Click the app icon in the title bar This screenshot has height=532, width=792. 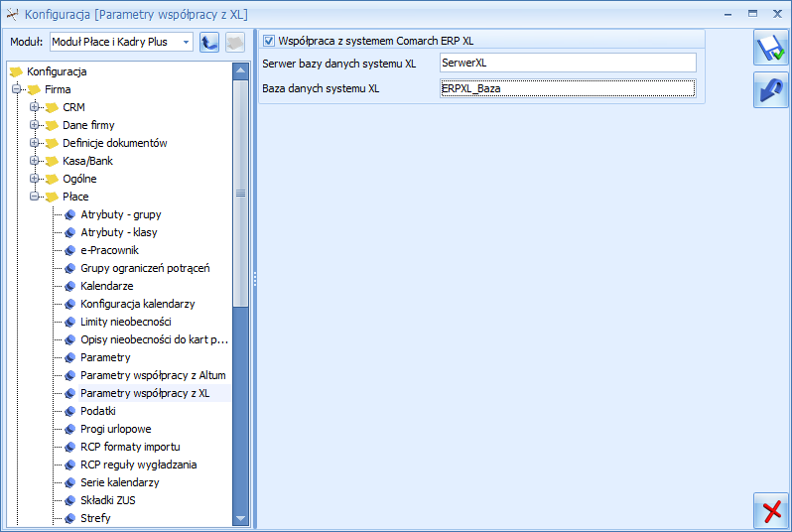click(12, 14)
